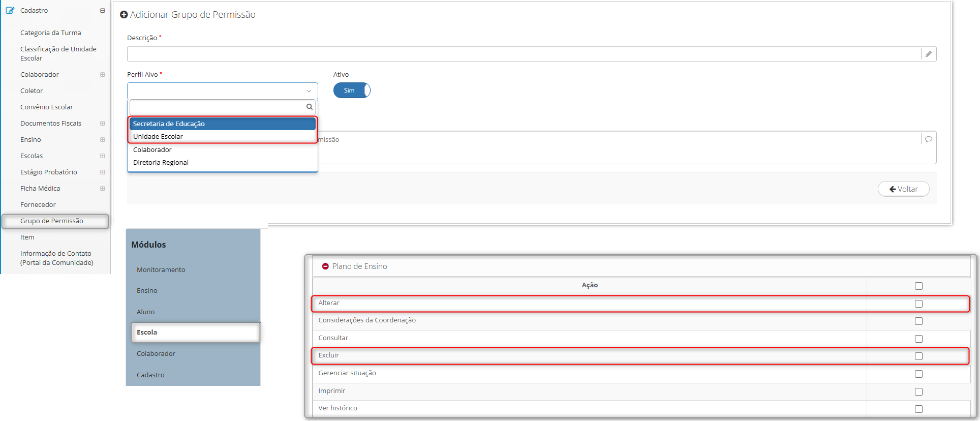Image resolution: width=980 pixels, height=421 pixels.
Task: Open Monitoramento module
Action: 161,269
